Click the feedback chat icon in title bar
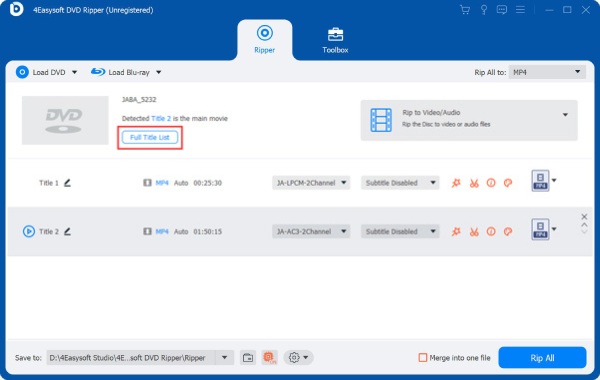This screenshot has width=600, height=380. (502, 10)
